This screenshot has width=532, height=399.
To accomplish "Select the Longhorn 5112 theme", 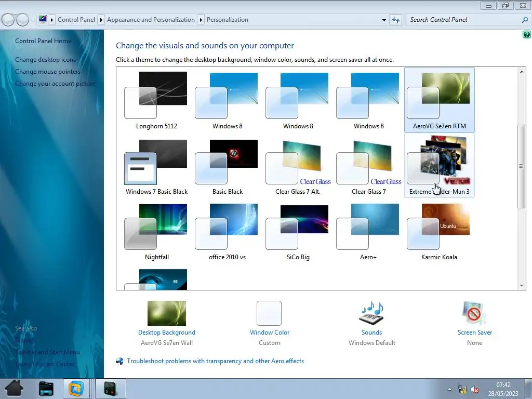I will click(156, 100).
